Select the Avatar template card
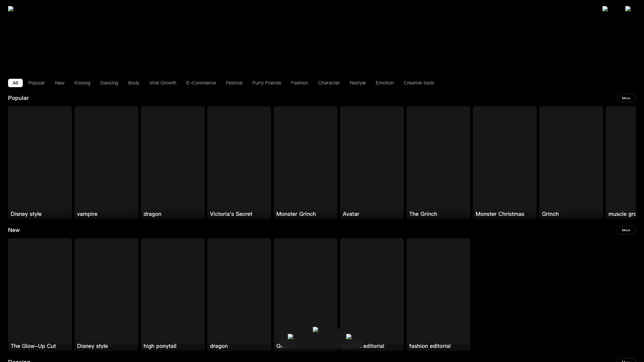Viewport: 644px width, 362px height. (x=372, y=163)
